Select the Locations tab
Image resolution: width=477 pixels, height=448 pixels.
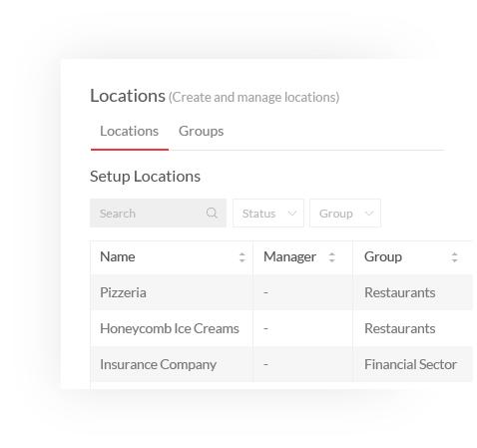[129, 131]
